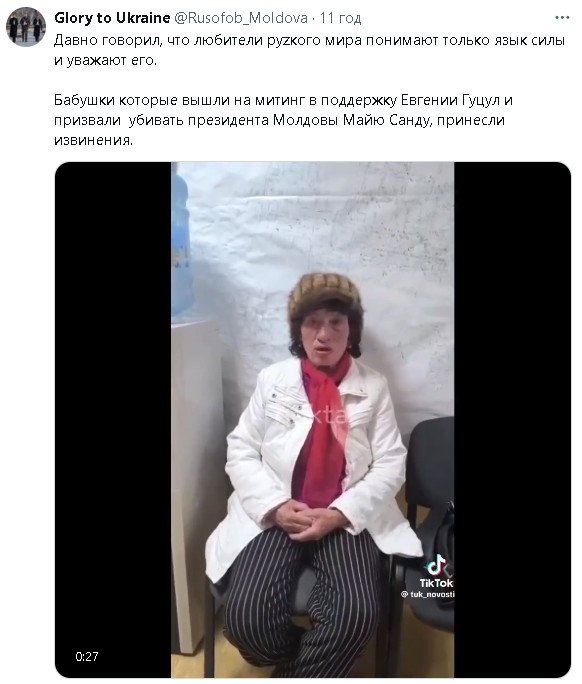Click the TikTok wordmark on the video
Screen dimensions: 582x684
(x=436, y=583)
